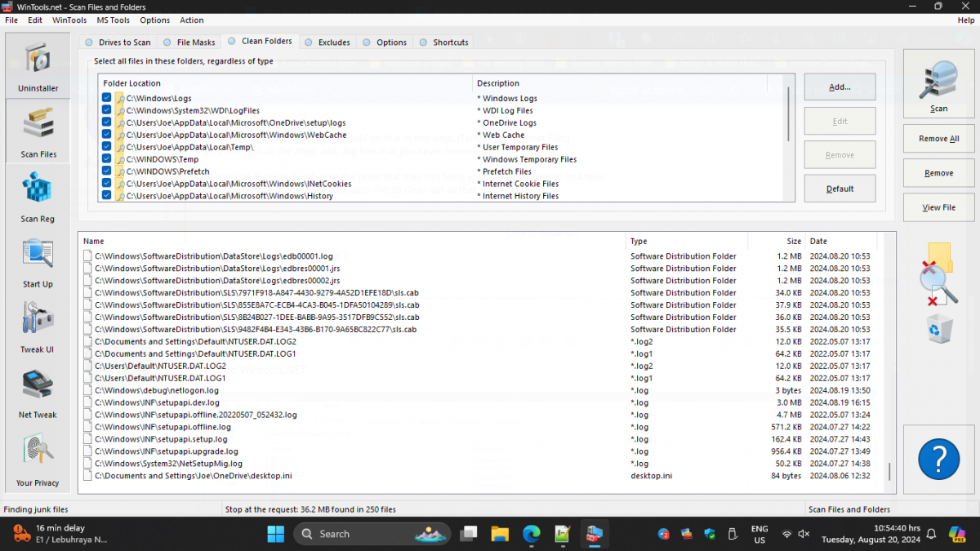Screen dimensions: 980x551
Task: Toggle the C:\WINDOWS\Temp folder checkbox
Action: point(107,159)
